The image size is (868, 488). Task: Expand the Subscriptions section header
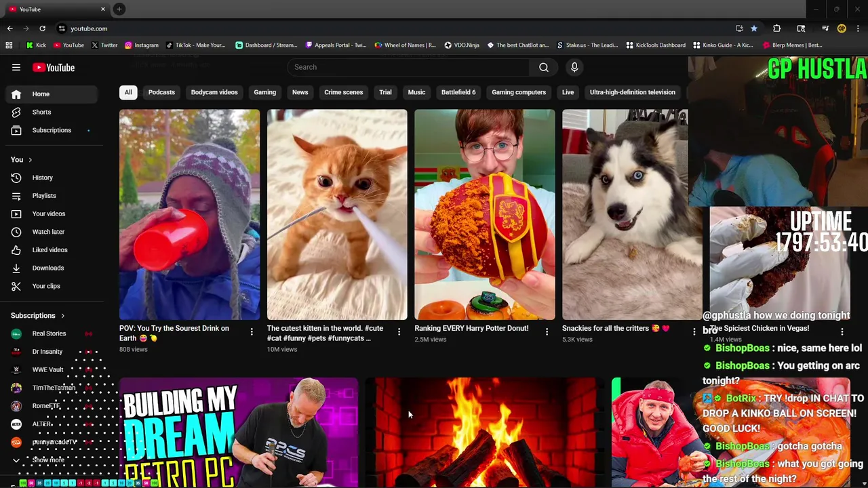[x=37, y=315]
